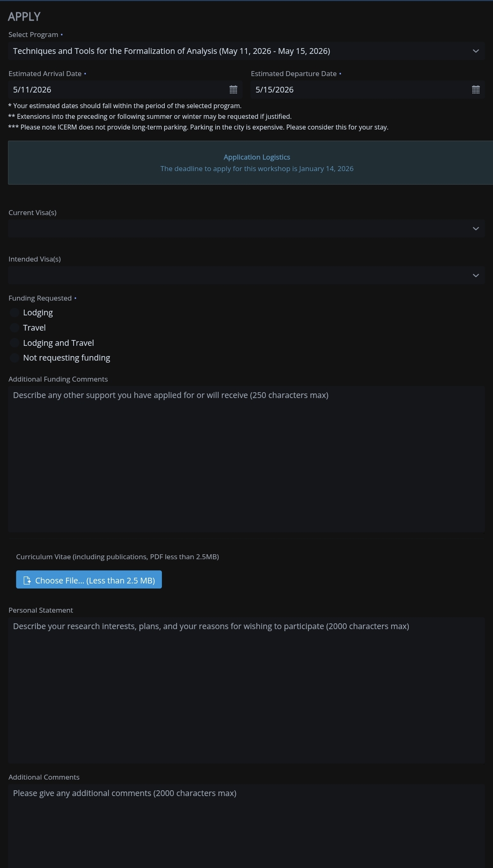Image resolution: width=493 pixels, height=868 pixels.
Task: Select Not requesting funding option
Action: point(15,358)
